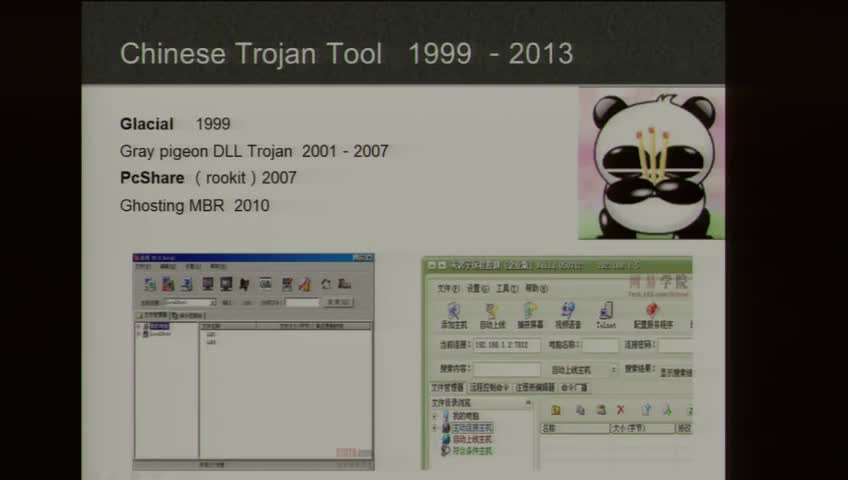
Task: Open the Tools menu in green window
Action: [507, 289]
